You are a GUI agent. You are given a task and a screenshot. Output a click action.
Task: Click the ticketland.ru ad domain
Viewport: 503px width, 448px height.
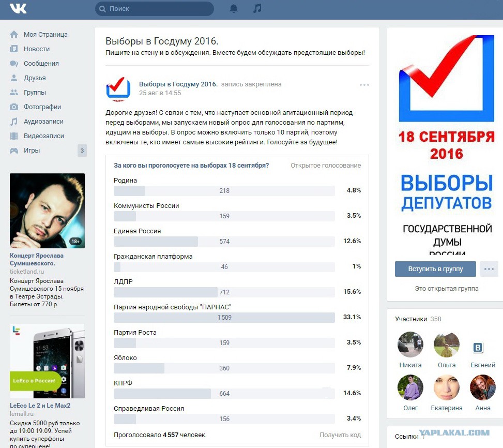click(x=27, y=272)
